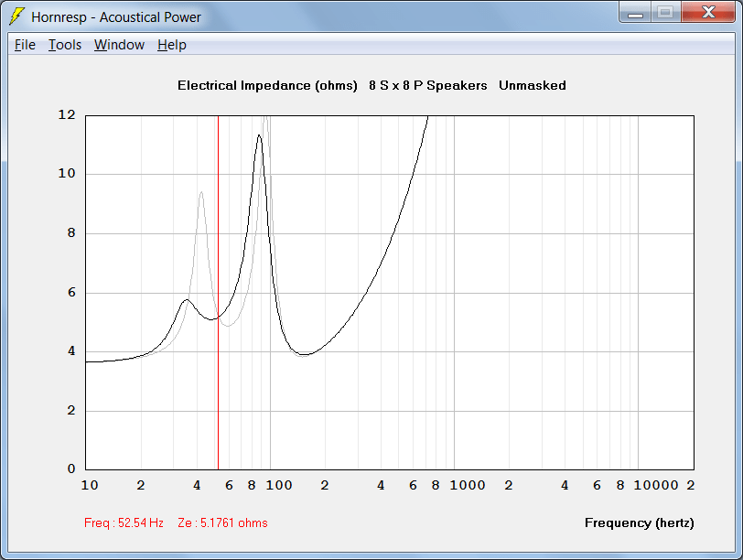Click the '10000' frequency axis label

[x=656, y=485]
